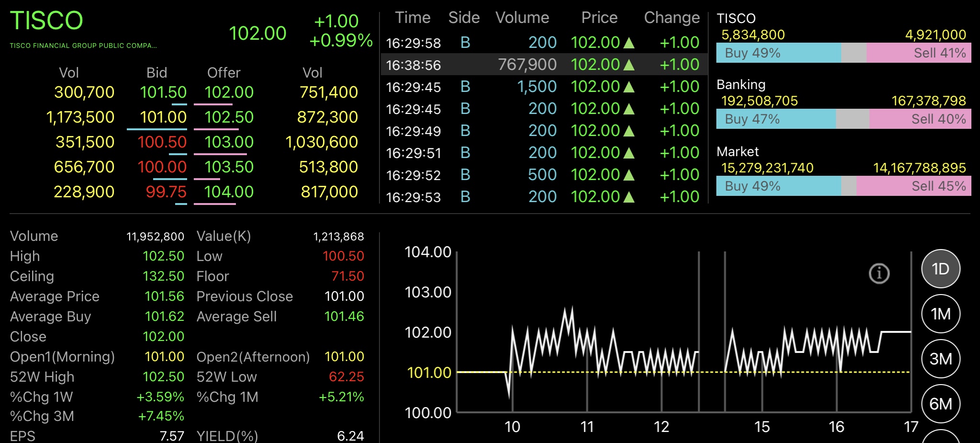Click Average Buy value 101.62
This screenshot has height=443, width=980.
(164, 317)
